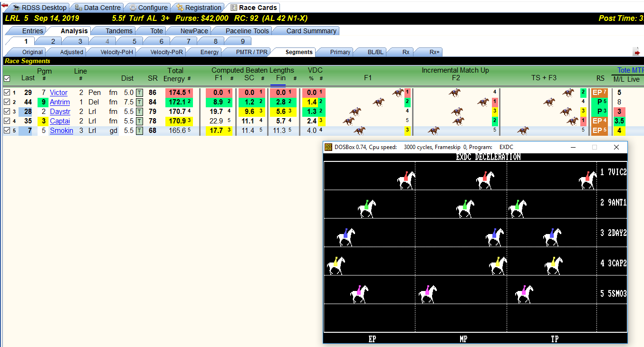The height and width of the screenshot is (347, 644).
Task: Open the Antrim horse link
Action: (60, 102)
